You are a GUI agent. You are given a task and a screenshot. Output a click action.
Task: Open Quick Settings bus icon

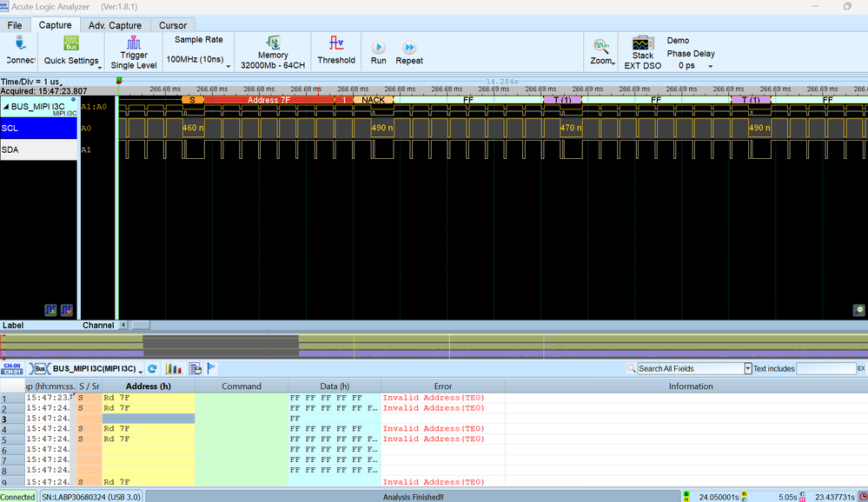point(71,43)
